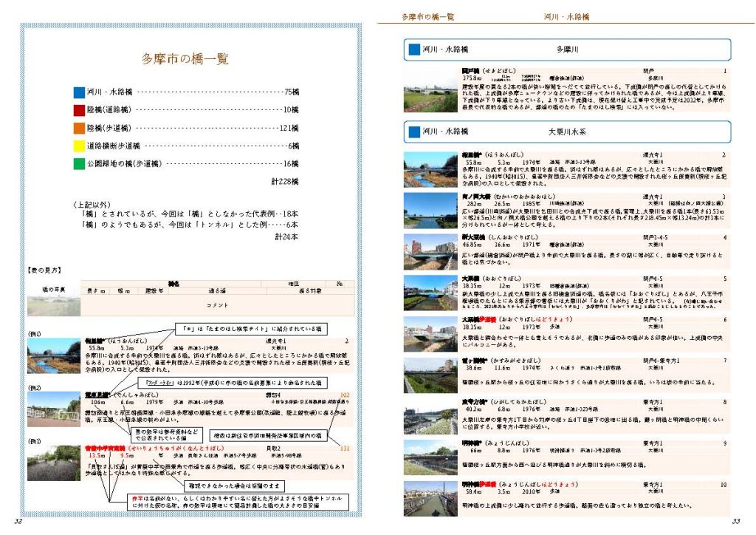The height and width of the screenshot is (535, 756).
Task: Click the コメント cell in the sample table
Action: coord(218,305)
